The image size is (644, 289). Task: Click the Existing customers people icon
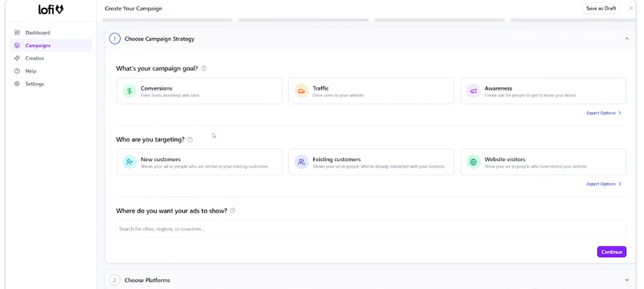301,162
